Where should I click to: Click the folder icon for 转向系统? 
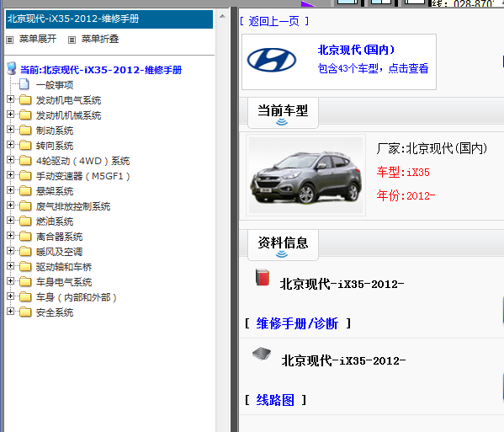point(25,146)
